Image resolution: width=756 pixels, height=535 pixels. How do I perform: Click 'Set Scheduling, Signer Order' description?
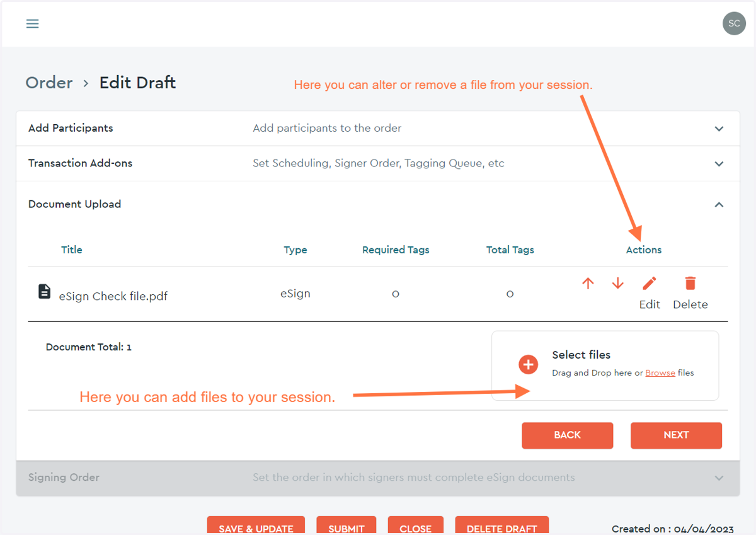click(x=379, y=163)
